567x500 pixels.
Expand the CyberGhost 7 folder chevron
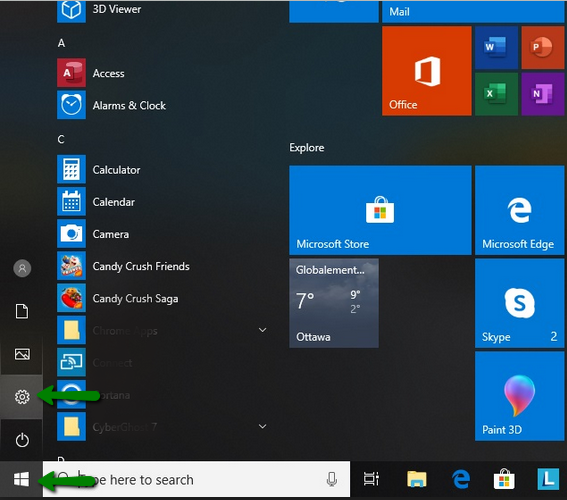click(x=263, y=426)
